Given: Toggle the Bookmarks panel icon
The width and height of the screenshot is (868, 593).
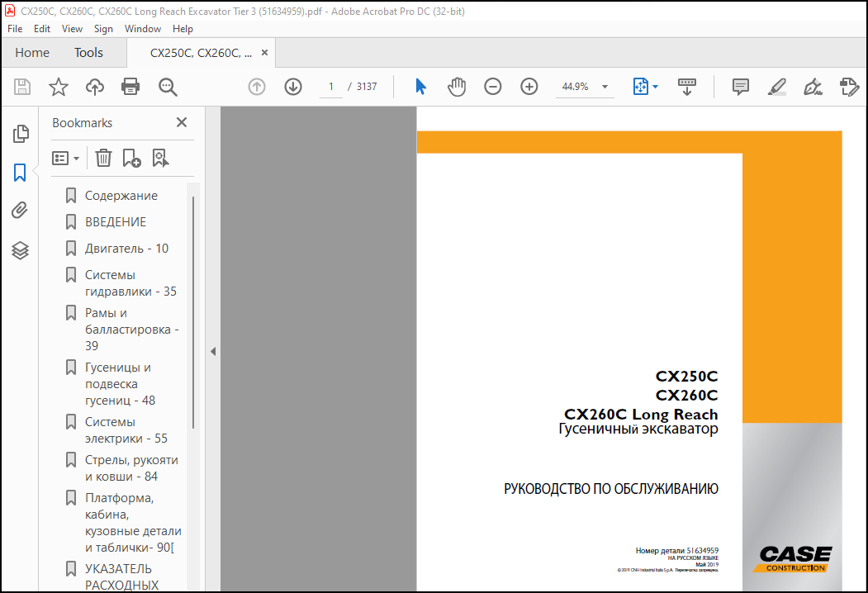Looking at the screenshot, I should [x=20, y=173].
